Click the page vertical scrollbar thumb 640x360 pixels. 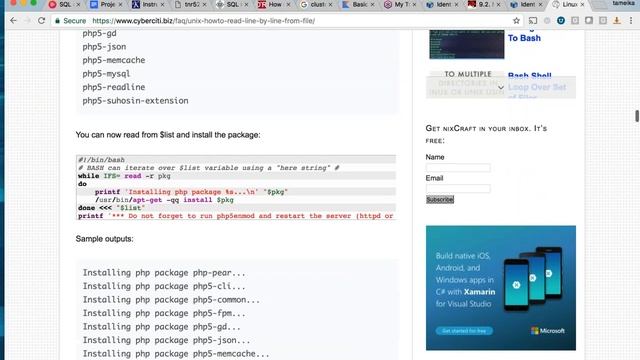coord(637,116)
